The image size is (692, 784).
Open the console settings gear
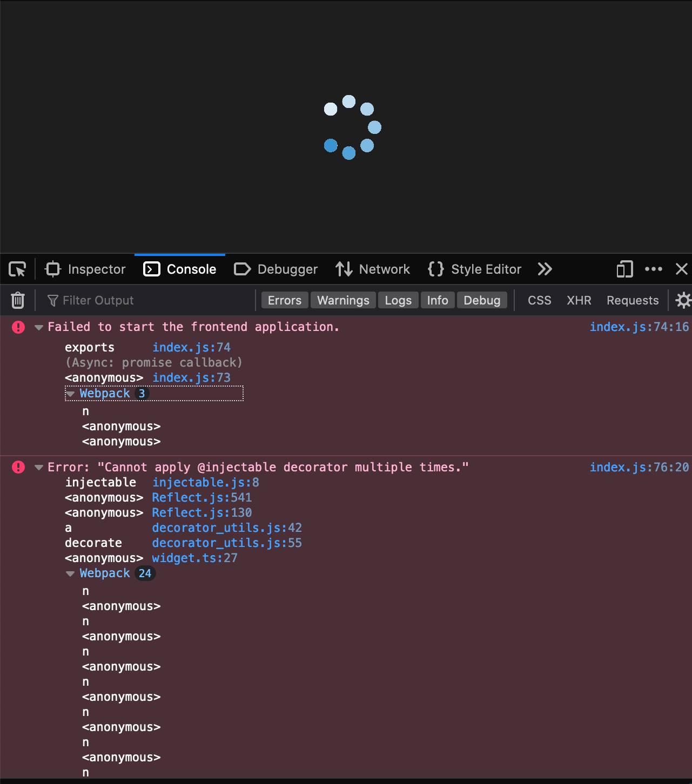tap(683, 300)
